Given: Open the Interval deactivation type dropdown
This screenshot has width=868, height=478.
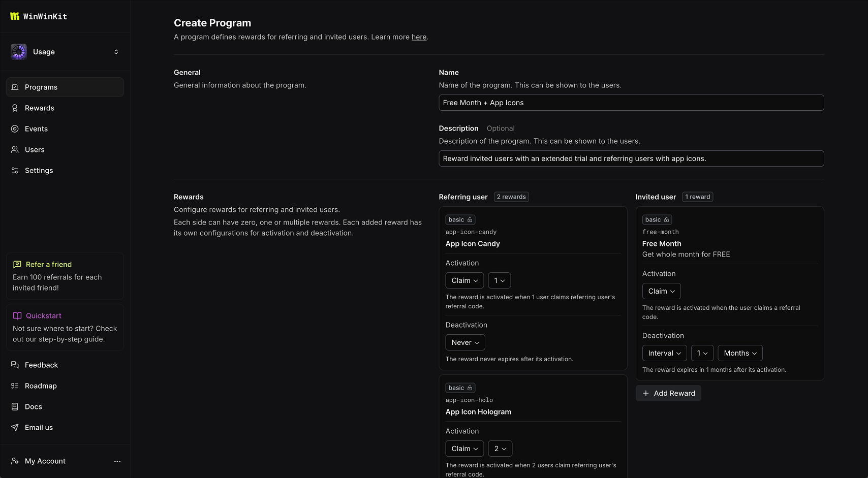Looking at the screenshot, I should pos(664,354).
